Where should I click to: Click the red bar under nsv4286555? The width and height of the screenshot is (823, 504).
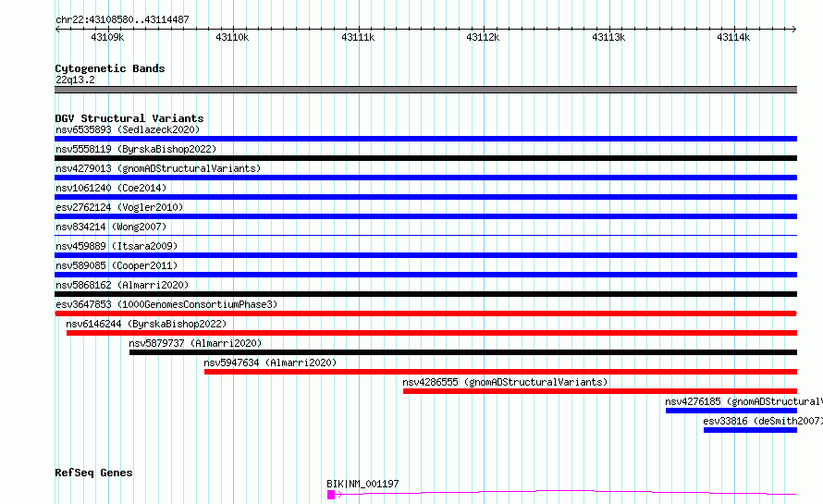(600, 391)
